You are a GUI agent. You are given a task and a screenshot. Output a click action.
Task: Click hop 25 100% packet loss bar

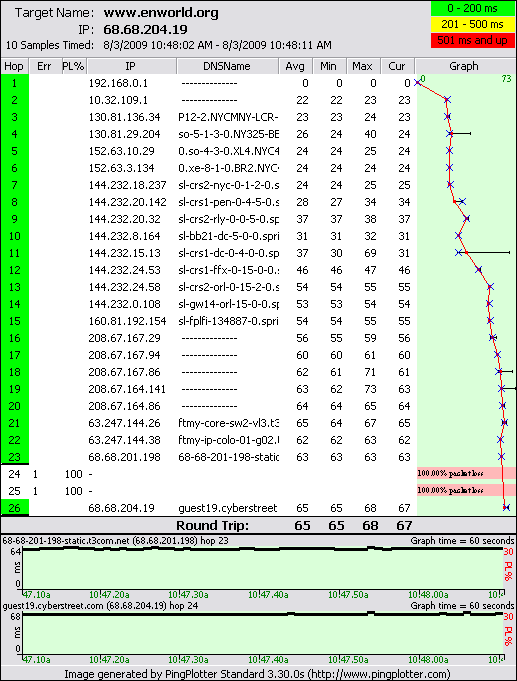[466, 490]
